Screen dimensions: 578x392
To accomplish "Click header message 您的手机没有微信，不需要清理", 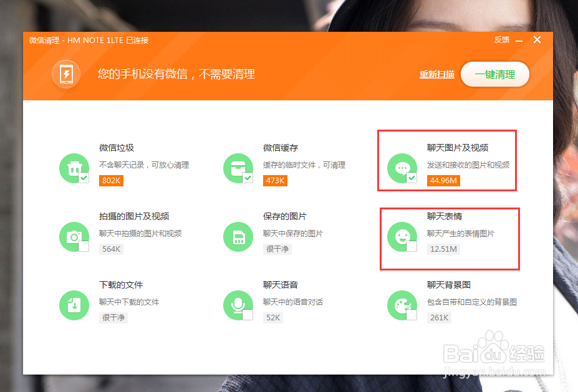I will pos(176,74).
